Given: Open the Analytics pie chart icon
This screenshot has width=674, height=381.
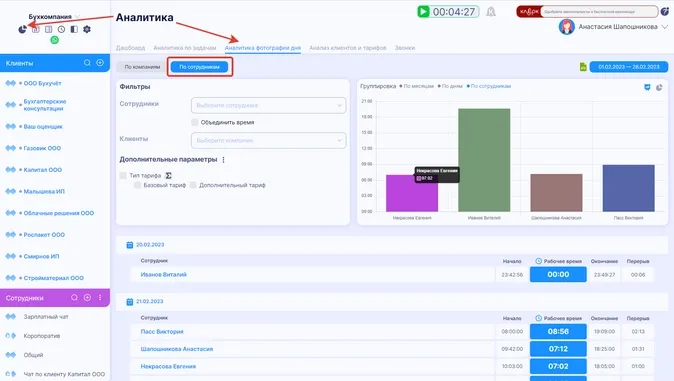Looking at the screenshot, I should 22,29.
